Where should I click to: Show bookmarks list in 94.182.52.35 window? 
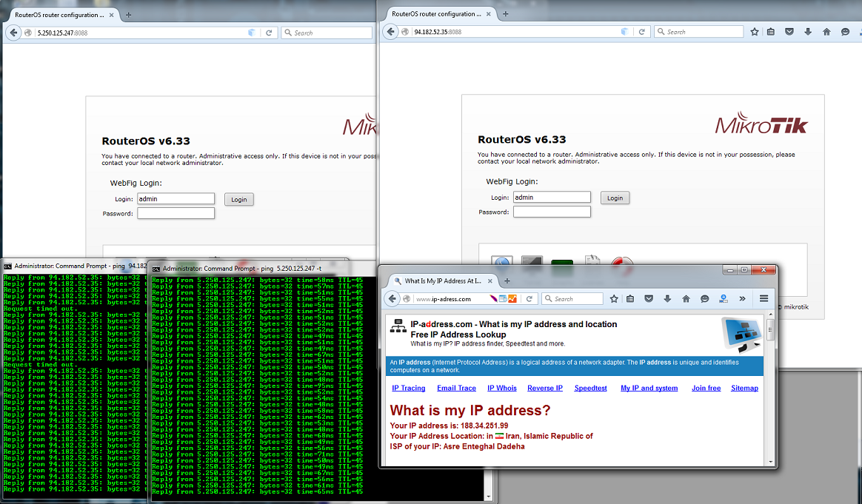pyautogui.click(x=771, y=32)
